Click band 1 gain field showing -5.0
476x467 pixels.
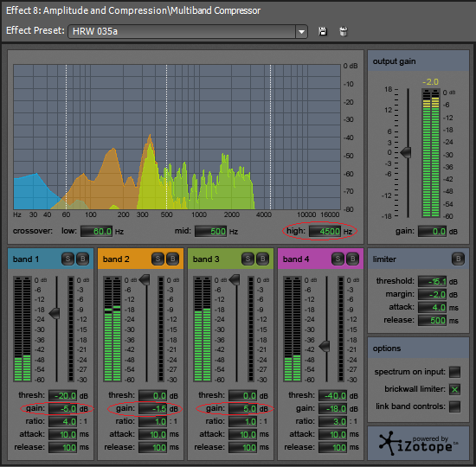click(63, 409)
